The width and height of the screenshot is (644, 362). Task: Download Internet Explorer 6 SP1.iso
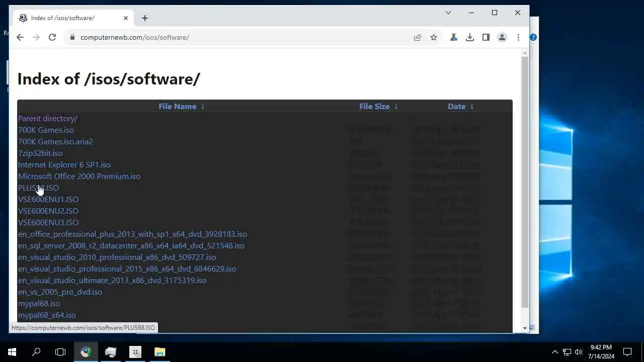point(64,165)
